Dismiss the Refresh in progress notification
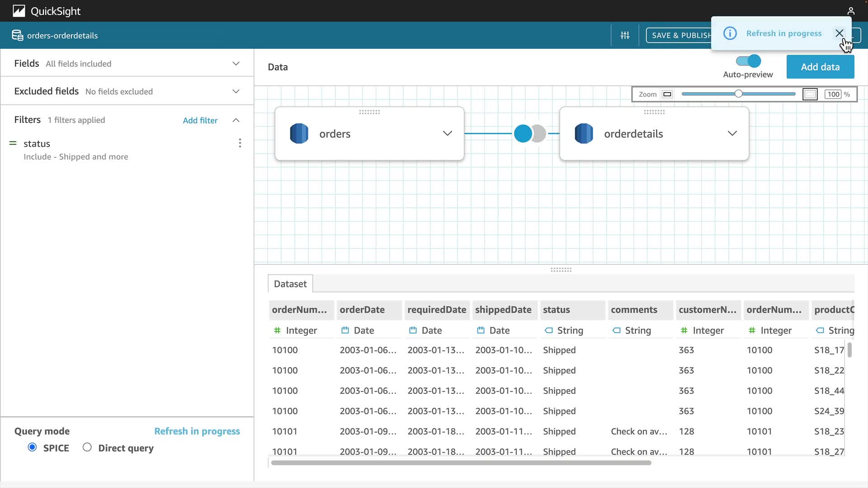This screenshot has width=868, height=488. (x=839, y=33)
